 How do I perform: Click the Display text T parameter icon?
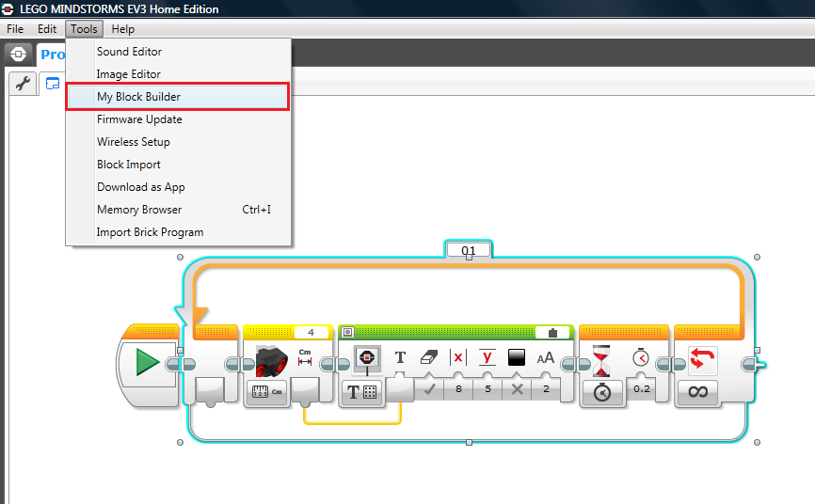tap(400, 357)
